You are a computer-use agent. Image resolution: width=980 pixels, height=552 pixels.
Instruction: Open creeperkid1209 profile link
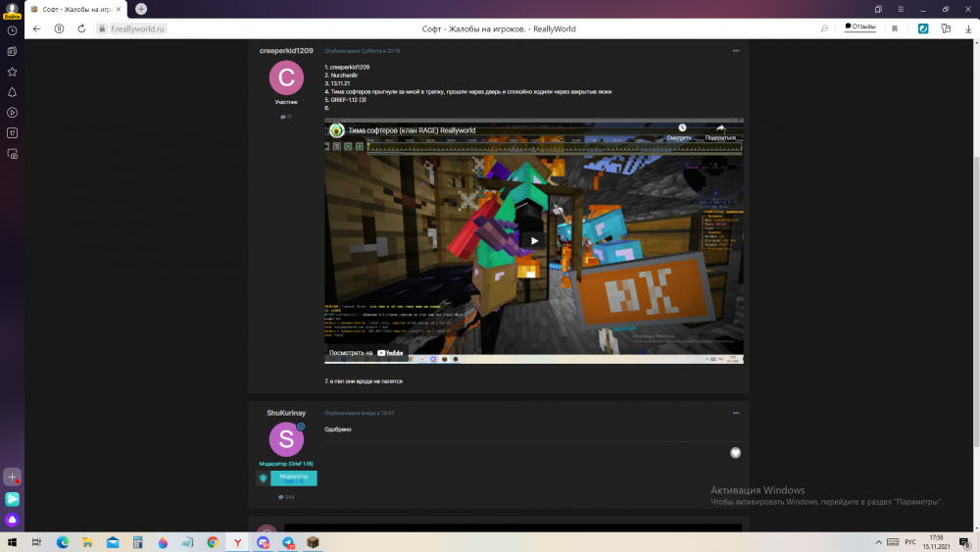click(x=286, y=51)
